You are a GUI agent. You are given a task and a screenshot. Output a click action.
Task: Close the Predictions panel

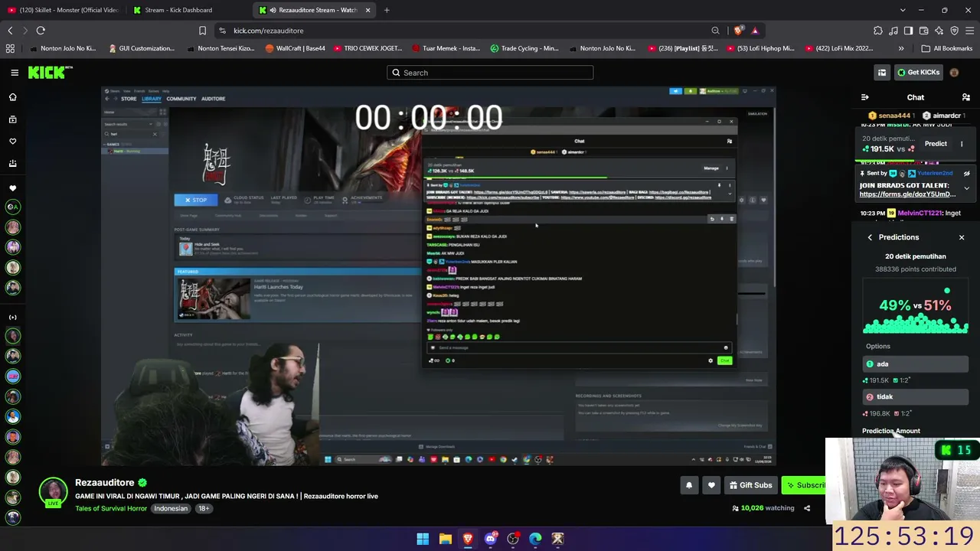[x=962, y=237]
